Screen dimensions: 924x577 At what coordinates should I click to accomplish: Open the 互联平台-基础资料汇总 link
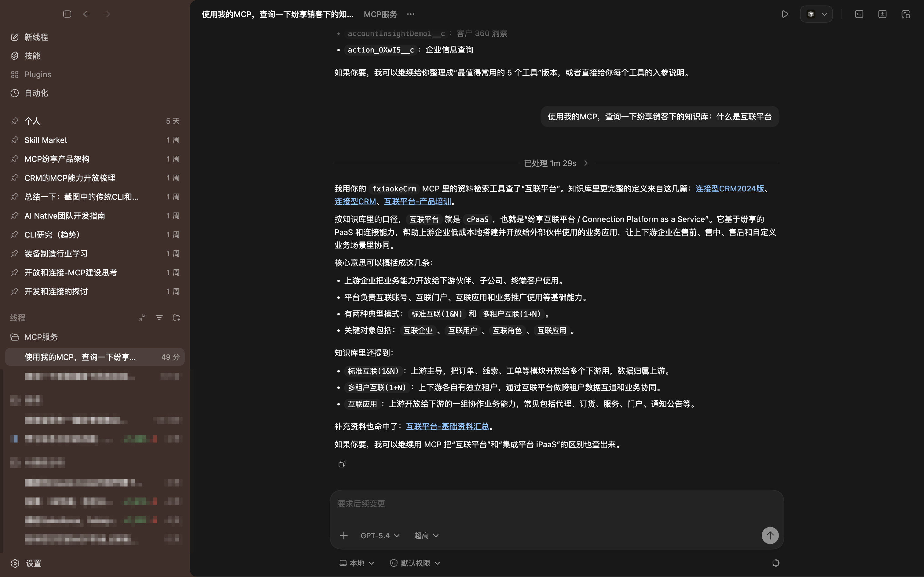click(447, 426)
